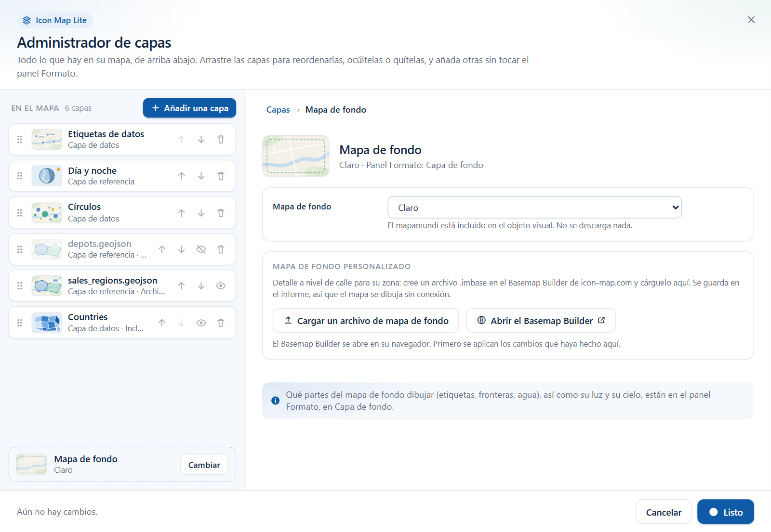Move Countries layer up

pyautogui.click(x=162, y=323)
